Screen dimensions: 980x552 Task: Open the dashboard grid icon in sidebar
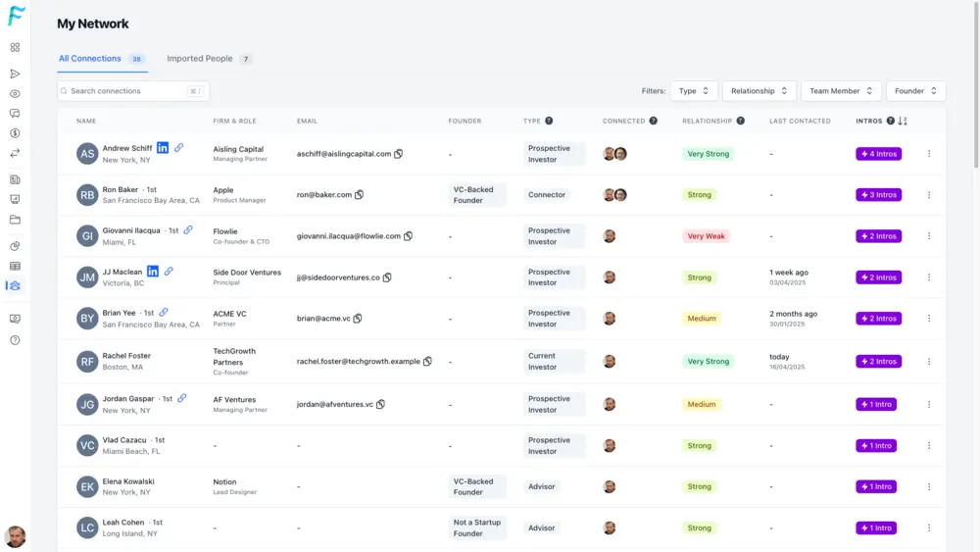coord(15,47)
